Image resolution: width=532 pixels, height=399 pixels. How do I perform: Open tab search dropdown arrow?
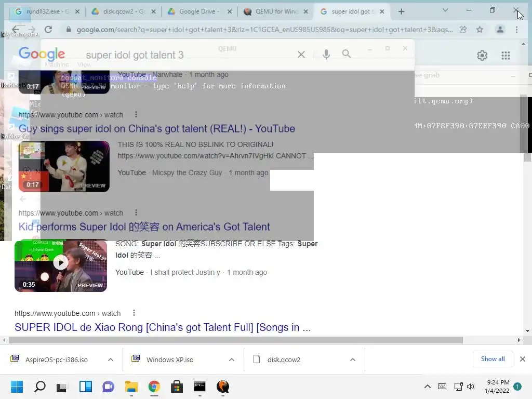coord(445,10)
